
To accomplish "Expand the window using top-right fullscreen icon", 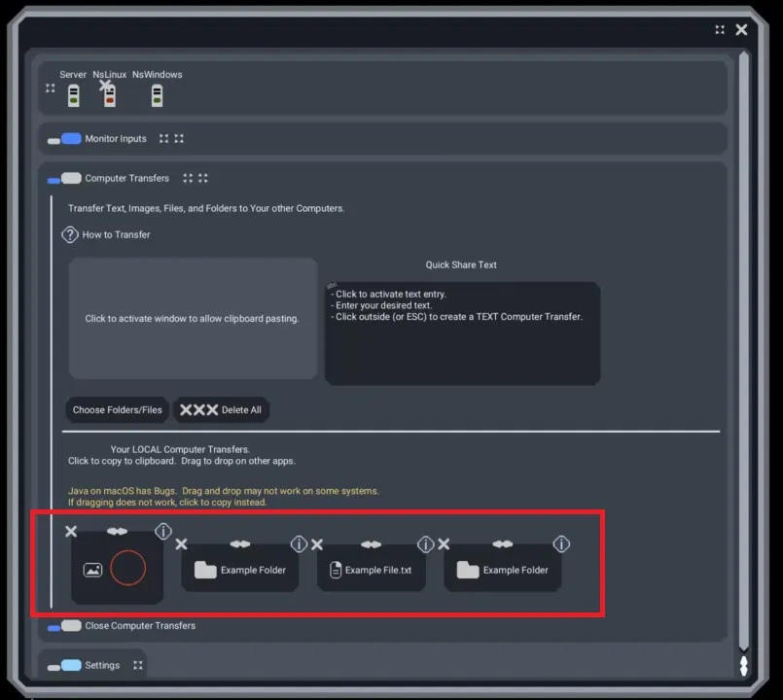I will pos(720,30).
